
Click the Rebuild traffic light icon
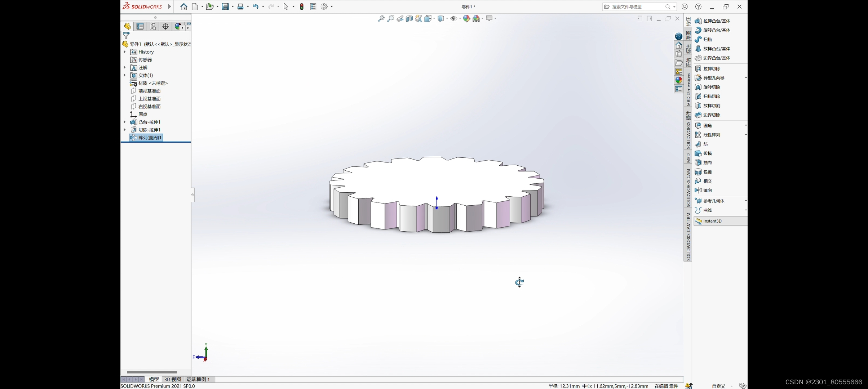[x=302, y=6]
